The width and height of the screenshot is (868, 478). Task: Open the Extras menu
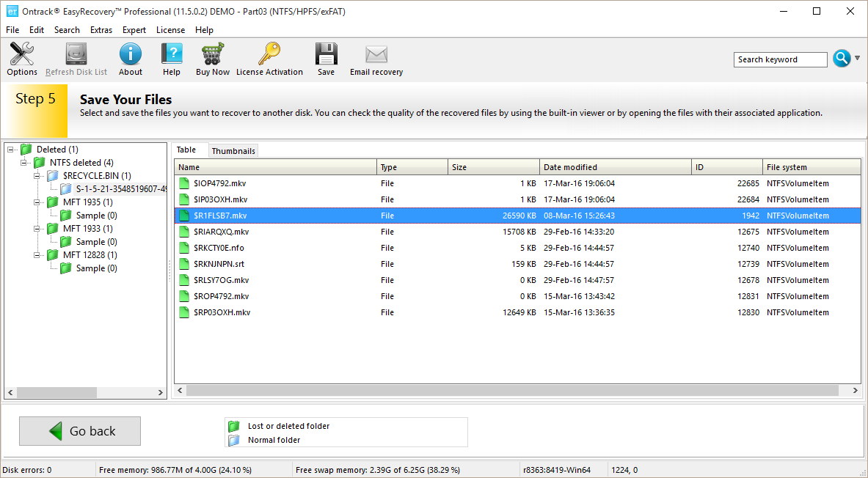click(101, 30)
